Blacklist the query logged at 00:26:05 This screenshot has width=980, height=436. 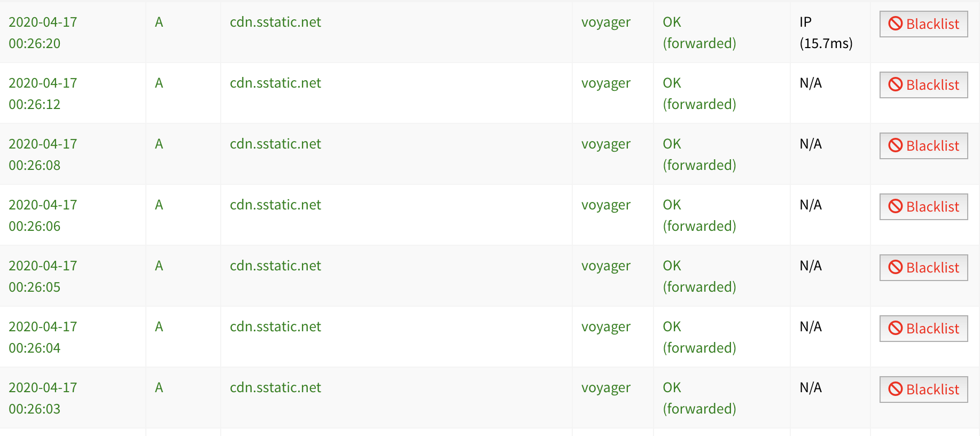pos(923,268)
